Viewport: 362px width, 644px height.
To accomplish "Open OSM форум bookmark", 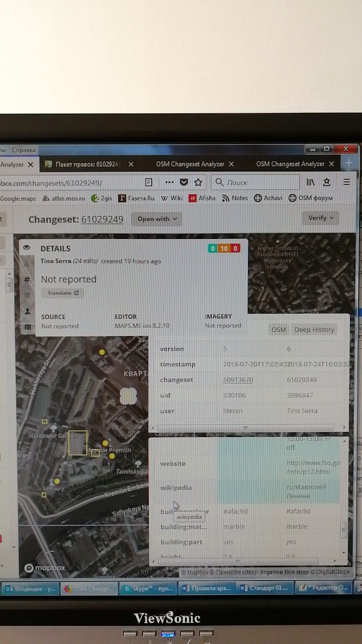I will tap(310, 198).
